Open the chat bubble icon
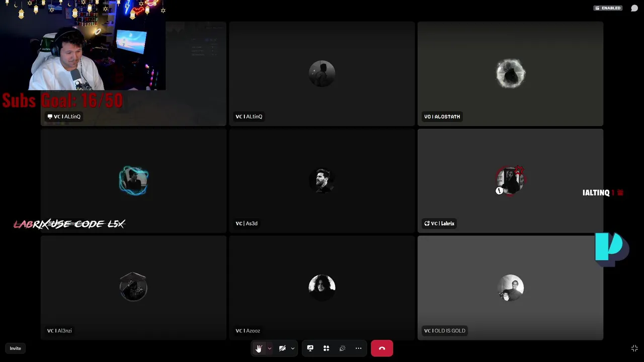The image size is (644, 362). [634, 8]
